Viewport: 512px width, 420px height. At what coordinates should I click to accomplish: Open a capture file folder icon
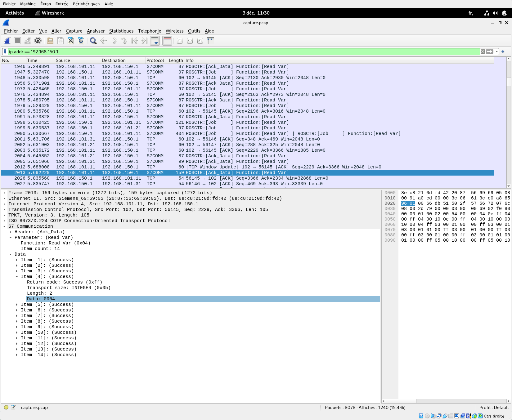pyautogui.click(x=50, y=41)
